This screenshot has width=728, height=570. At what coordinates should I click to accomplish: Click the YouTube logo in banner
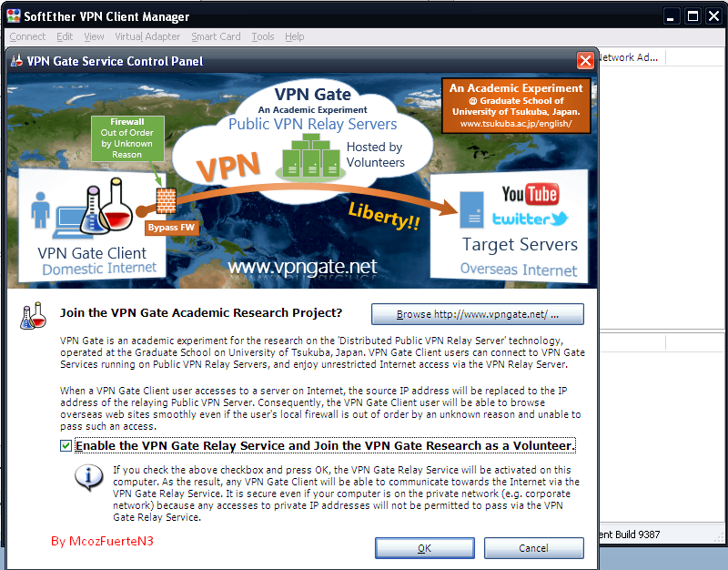[x=531, y=194]
